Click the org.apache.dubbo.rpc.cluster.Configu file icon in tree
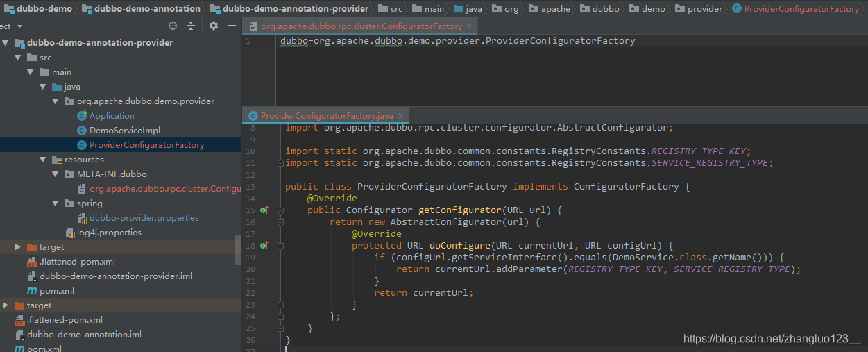 82,189
